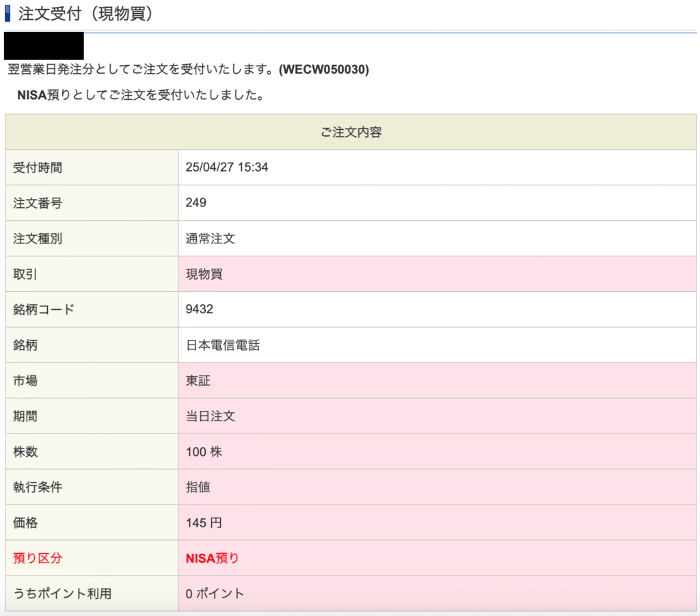Click the ご注文内容 table header
The height and width of the screenshot is (616, 700).
click(x=351, y=132)
